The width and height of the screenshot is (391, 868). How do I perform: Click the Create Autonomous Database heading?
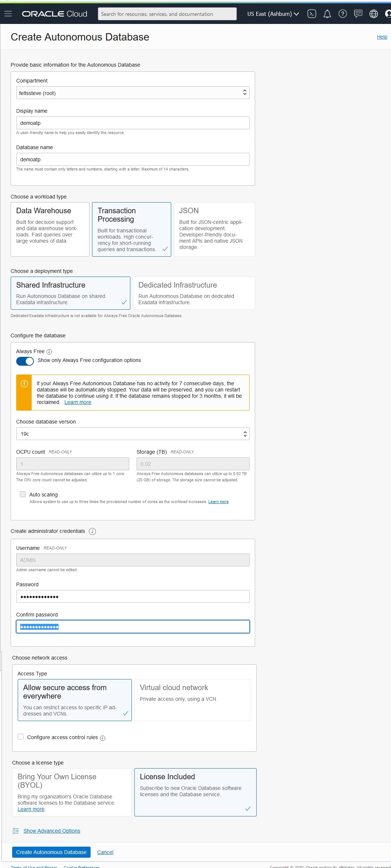pos(80,37)
